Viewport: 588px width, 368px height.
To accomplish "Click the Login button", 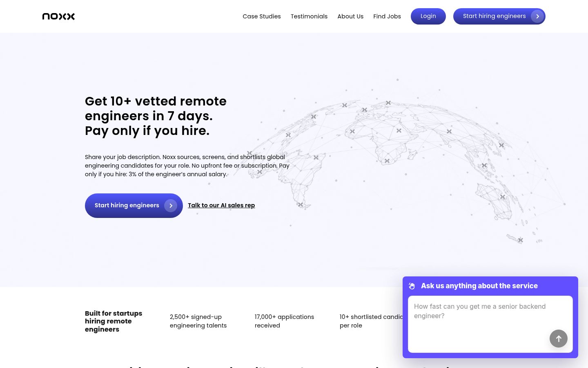I will [428, 16].
